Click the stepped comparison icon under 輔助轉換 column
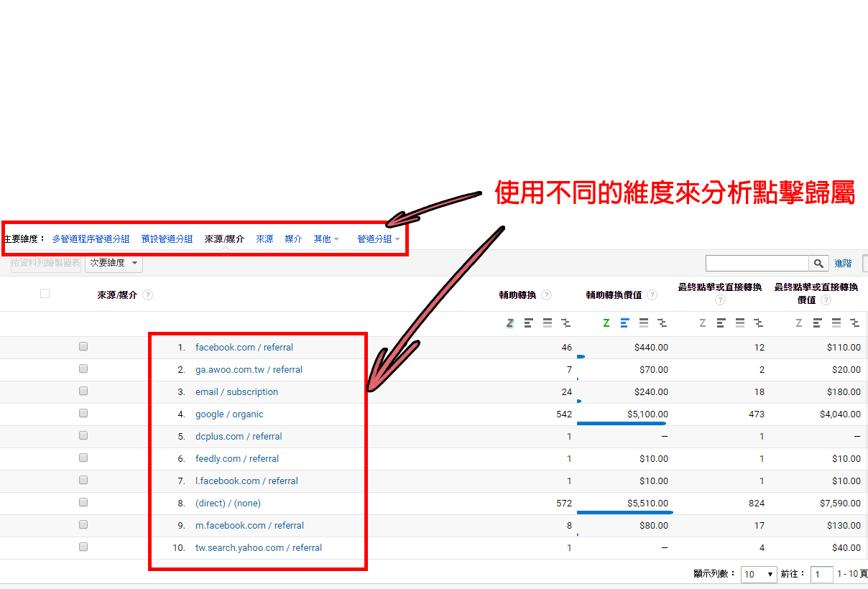 [566, 323]
